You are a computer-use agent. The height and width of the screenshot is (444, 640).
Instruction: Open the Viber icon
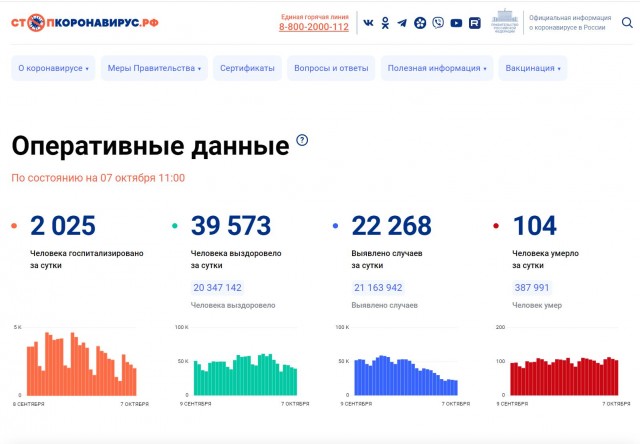click(x=438, y=23)
